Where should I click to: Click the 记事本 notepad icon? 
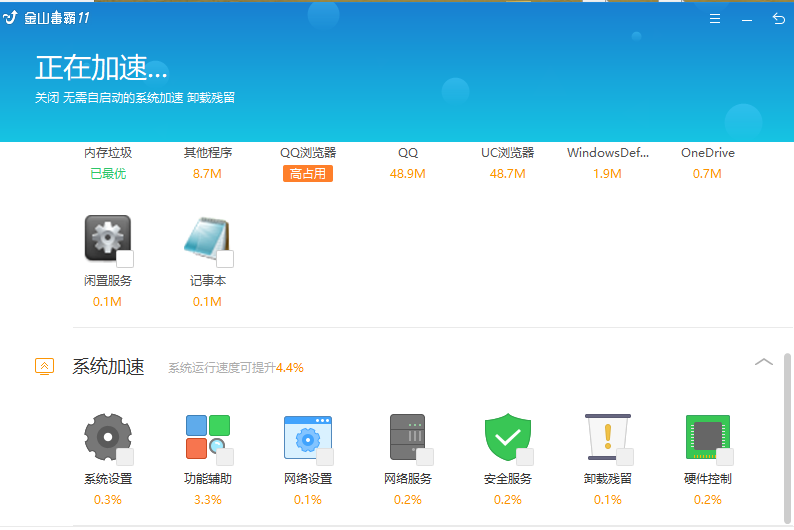click(x=206, y=239)
